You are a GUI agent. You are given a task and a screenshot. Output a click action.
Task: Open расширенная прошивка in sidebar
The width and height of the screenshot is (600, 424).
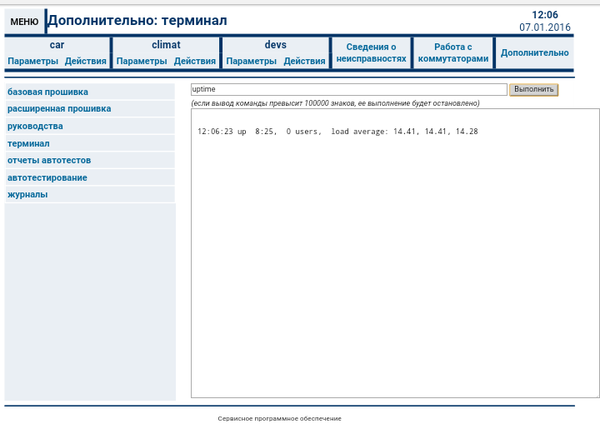point(59,108)
